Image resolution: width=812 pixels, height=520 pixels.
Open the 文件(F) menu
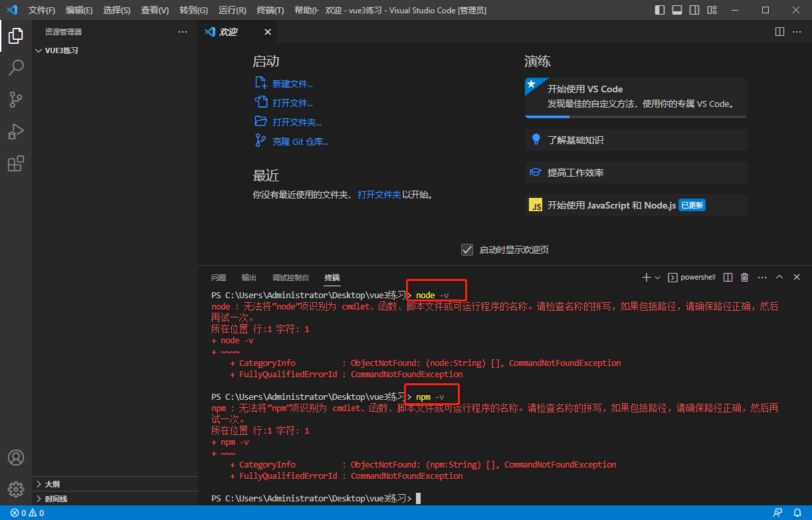point(42,10)
